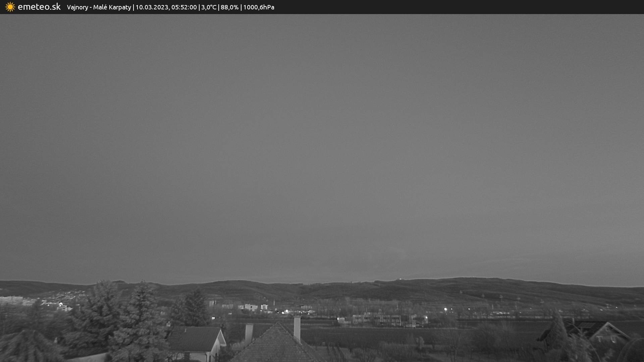644x362 pixels.
Task: Click the tower on the hilltop ridge
Action: (400, 279)
